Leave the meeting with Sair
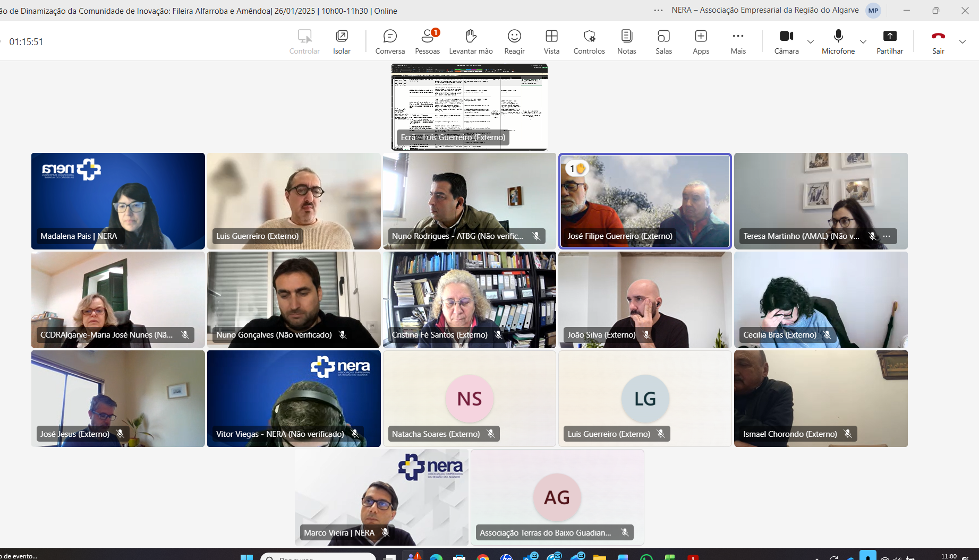Screen dimensions: 979x560 pos(938,41)
